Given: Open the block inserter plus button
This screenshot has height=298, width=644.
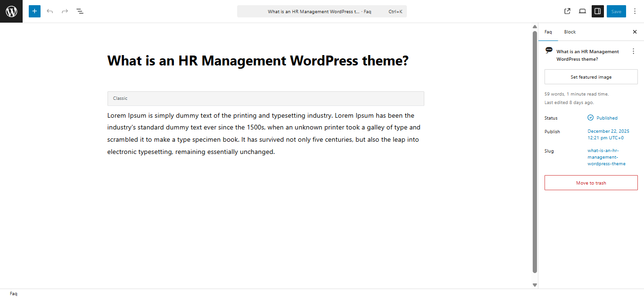Looking at the screenshot, I should [34, 11].
